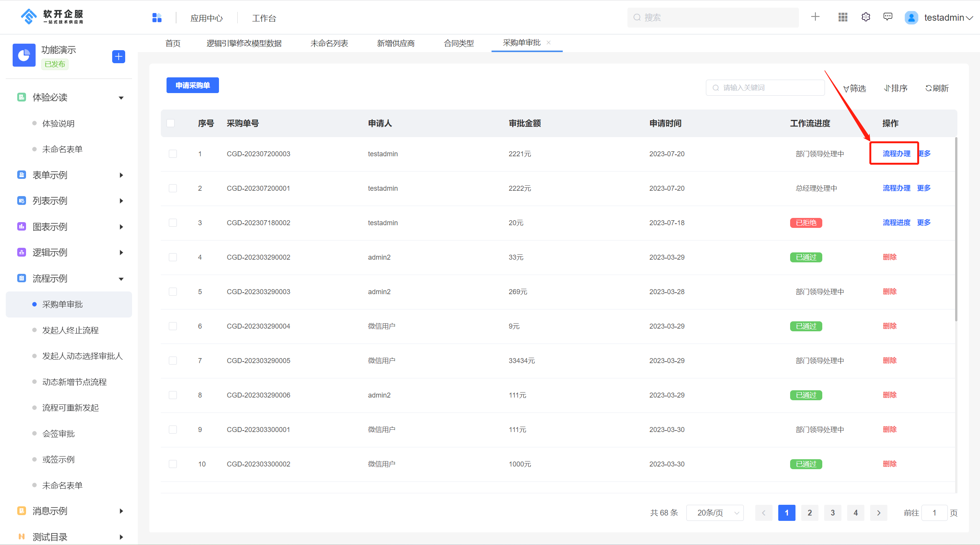Image resolution: width=980 pixels, height=545 pixels.
Task: Switch to the 合同类型 tab
Action: (x=459, y=43)
